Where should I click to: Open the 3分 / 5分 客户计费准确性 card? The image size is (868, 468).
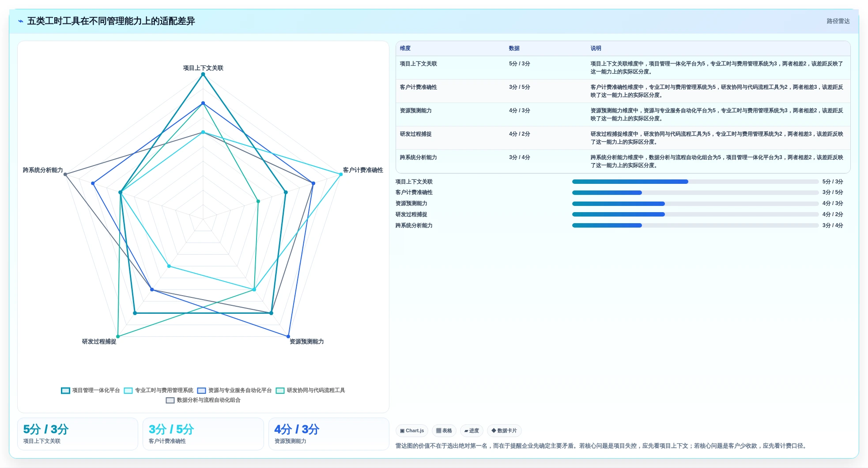pyautogui.click(x=203, y=434)
